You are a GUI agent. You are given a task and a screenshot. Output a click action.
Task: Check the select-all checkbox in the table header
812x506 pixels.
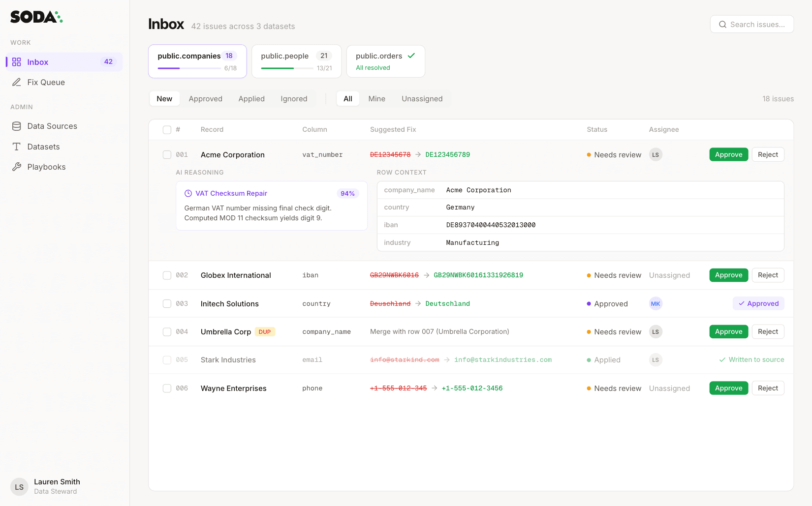click(167, 129)
